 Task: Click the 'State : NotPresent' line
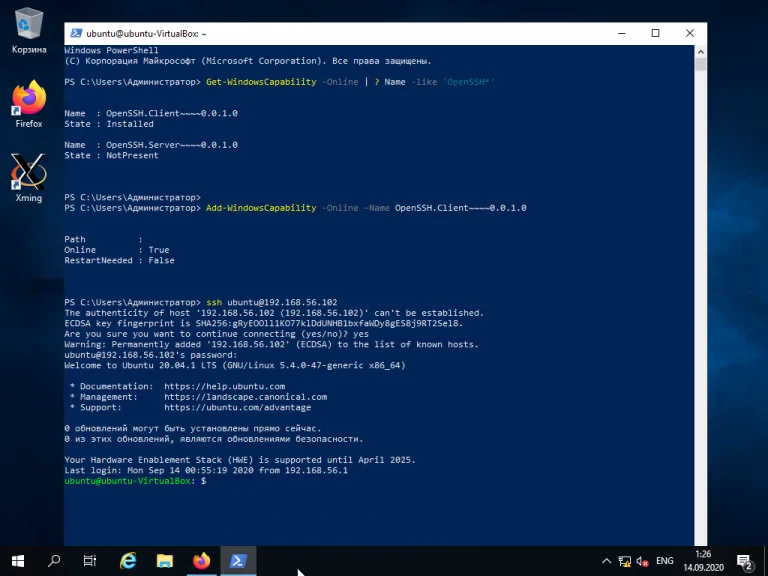(x=111, y=155)
